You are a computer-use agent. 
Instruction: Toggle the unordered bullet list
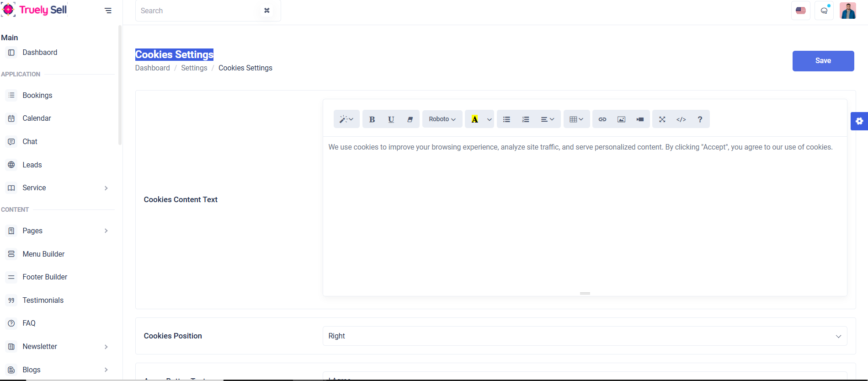point(506,119)
